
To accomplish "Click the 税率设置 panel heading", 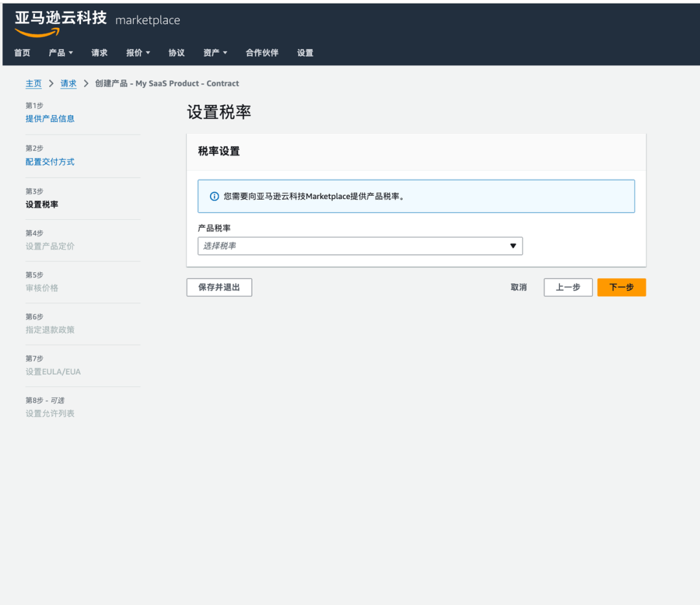I will tap(219, 151).
